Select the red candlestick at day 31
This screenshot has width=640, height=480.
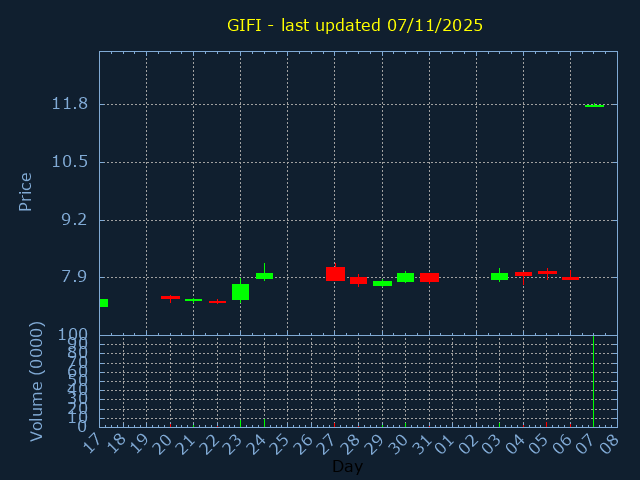click(429, 278)
